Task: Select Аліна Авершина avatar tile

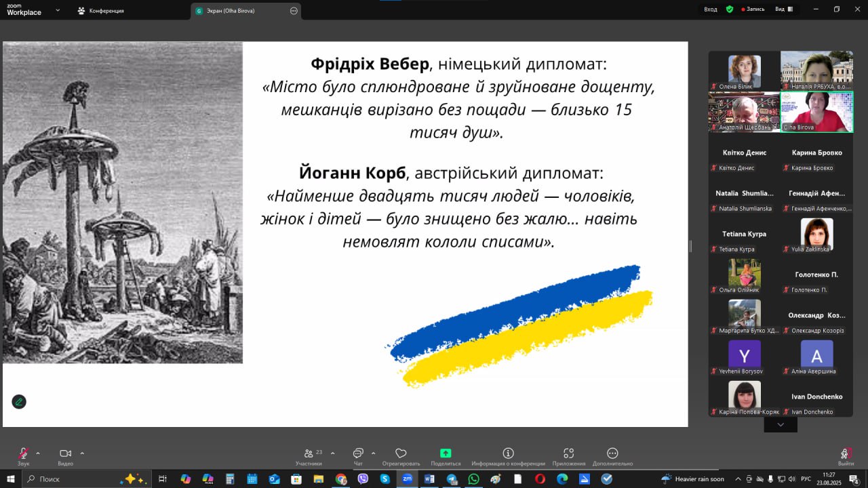Action: click(816, 356)
